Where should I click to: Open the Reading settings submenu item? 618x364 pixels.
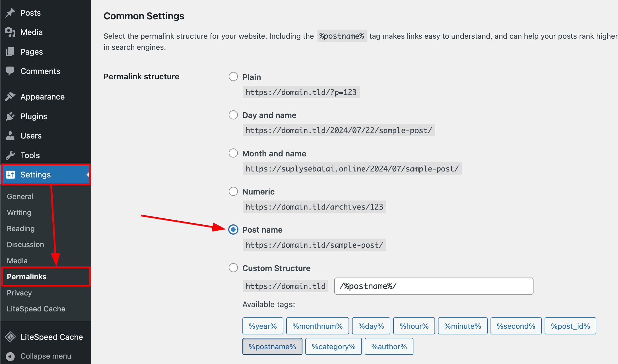coord(21,229)
